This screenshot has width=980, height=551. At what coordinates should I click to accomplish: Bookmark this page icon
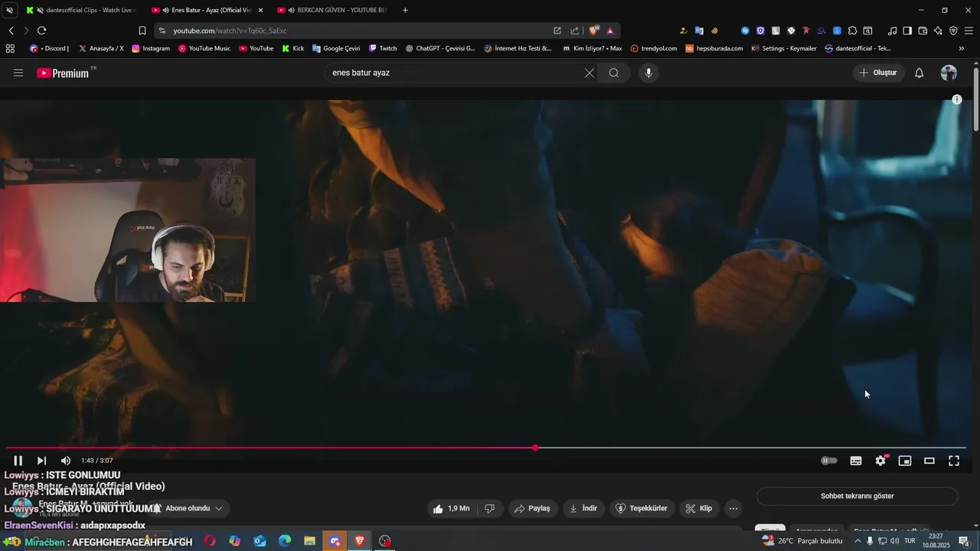[x=142, y=31]
